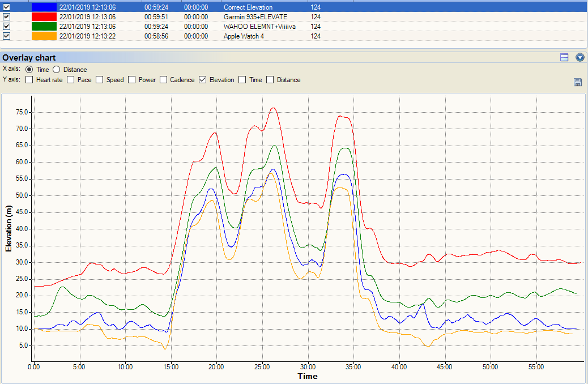Image resolution: width=588 pixels, height=384 pixels.
Task: Disable the Elevation Y axis checkbox
Action: point(202,80)
